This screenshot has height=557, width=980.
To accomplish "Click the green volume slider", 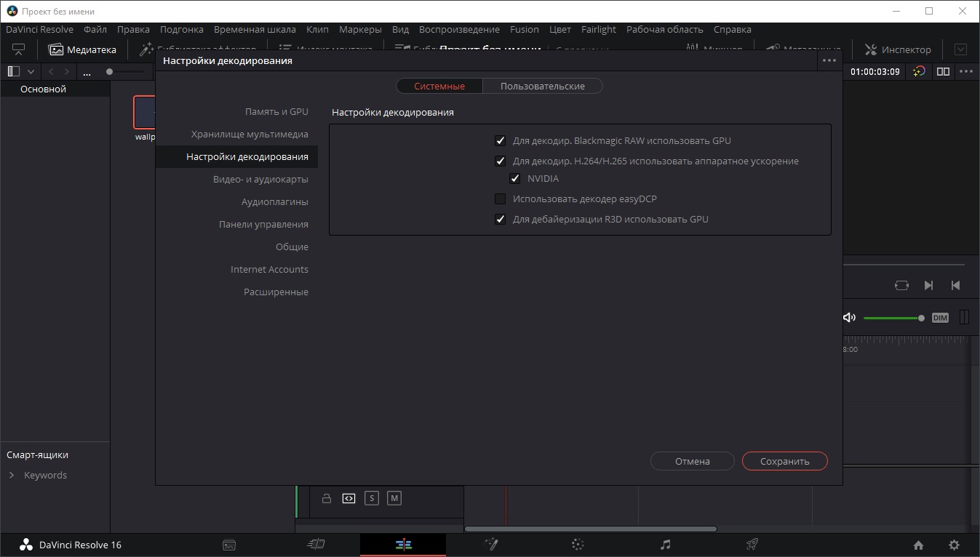I will tap(891, 318).
